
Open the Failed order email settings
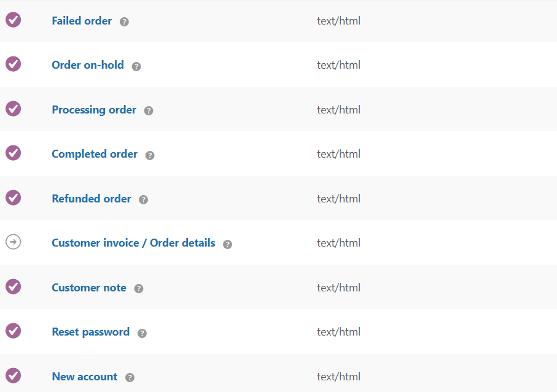click(82, 21)
